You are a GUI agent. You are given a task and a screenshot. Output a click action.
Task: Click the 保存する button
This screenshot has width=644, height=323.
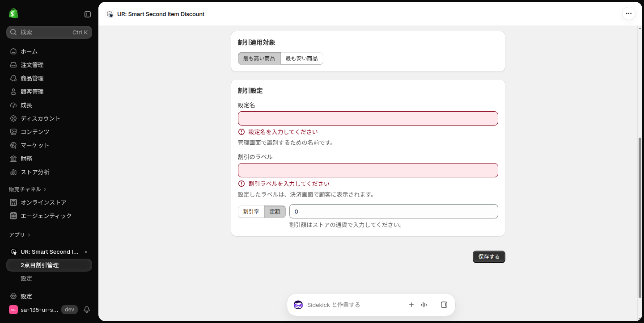click(x=489, y=257)
